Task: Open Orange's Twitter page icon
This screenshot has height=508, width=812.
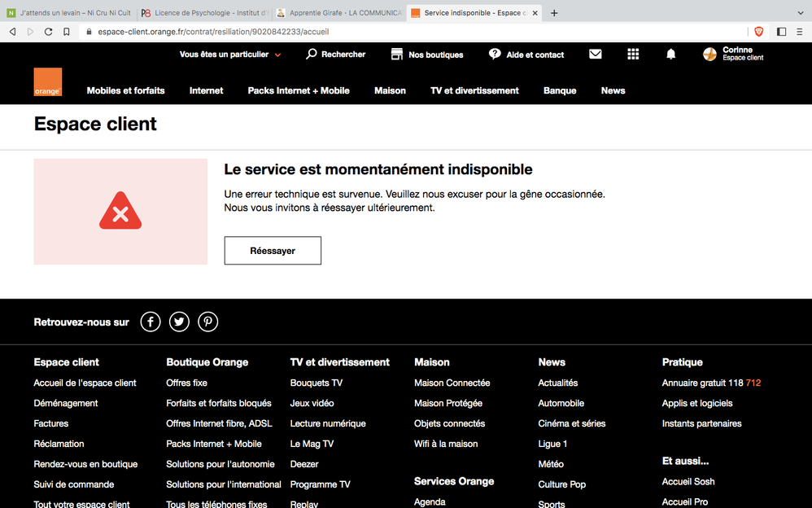Action: click(x=179, y=322)
